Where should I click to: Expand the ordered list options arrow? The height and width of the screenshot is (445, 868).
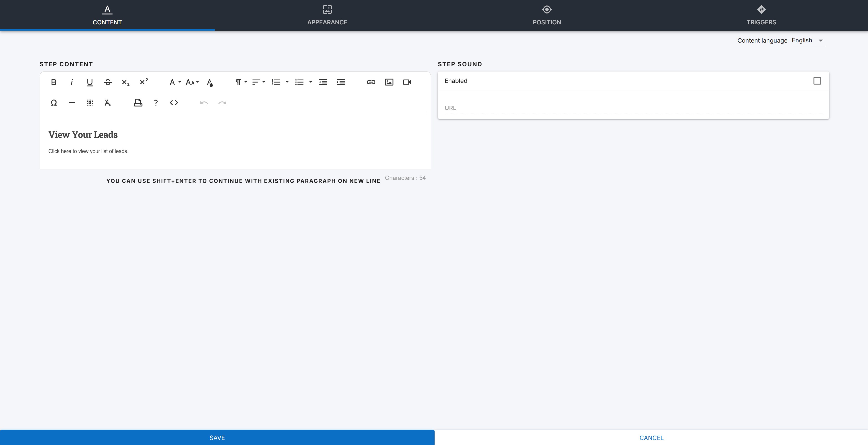point(287,82)
